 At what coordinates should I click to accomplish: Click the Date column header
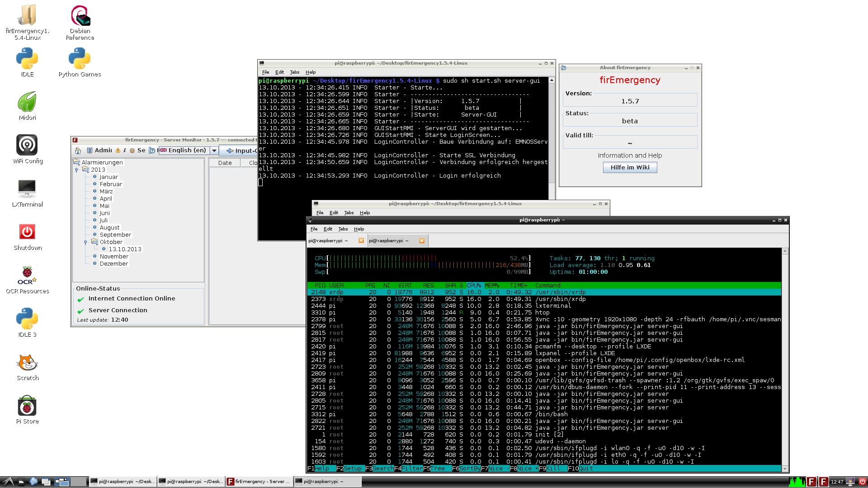tap(225, 163)
